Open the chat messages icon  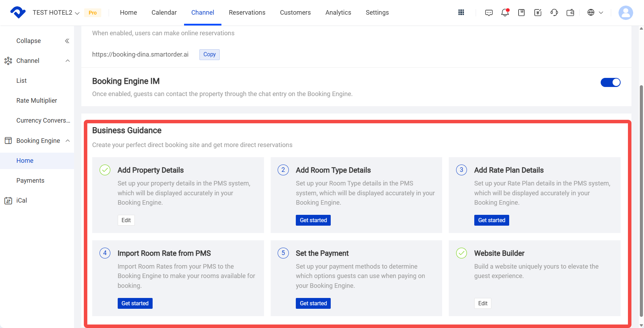click(489, 13)
